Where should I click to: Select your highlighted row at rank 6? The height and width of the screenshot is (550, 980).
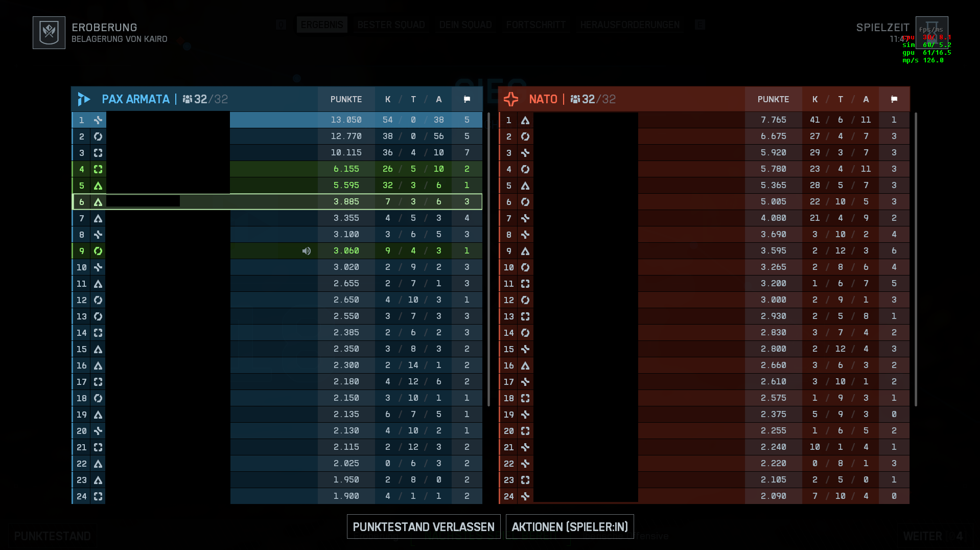(x=276, y=201)
